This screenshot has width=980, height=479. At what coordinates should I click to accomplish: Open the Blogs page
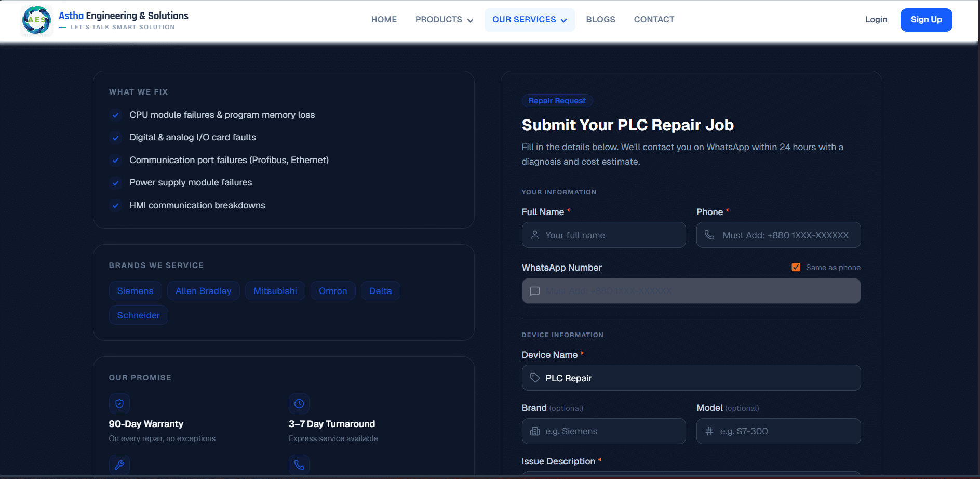pyautogui.click(x=600, y=20)
